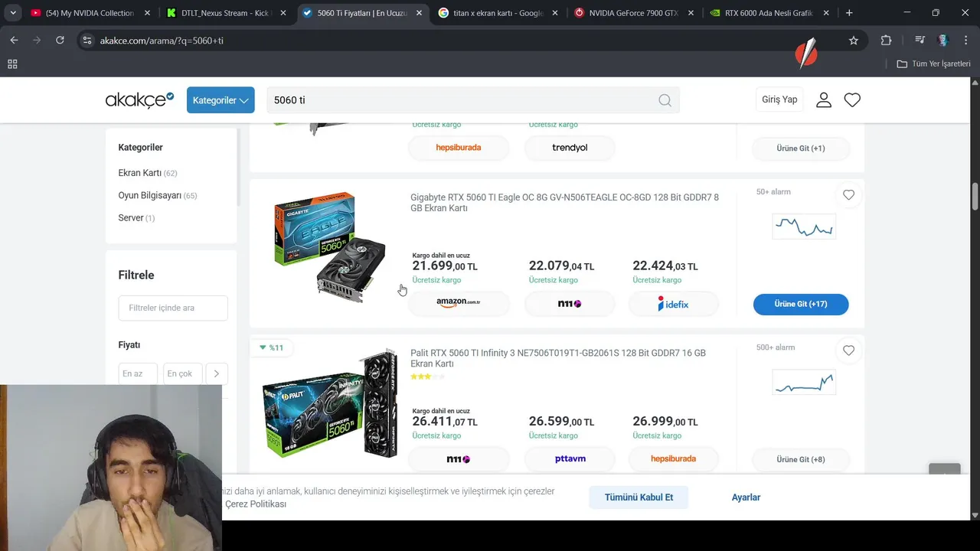
Task: Click 21.699,00 TL price
Action: coord(445,266)
